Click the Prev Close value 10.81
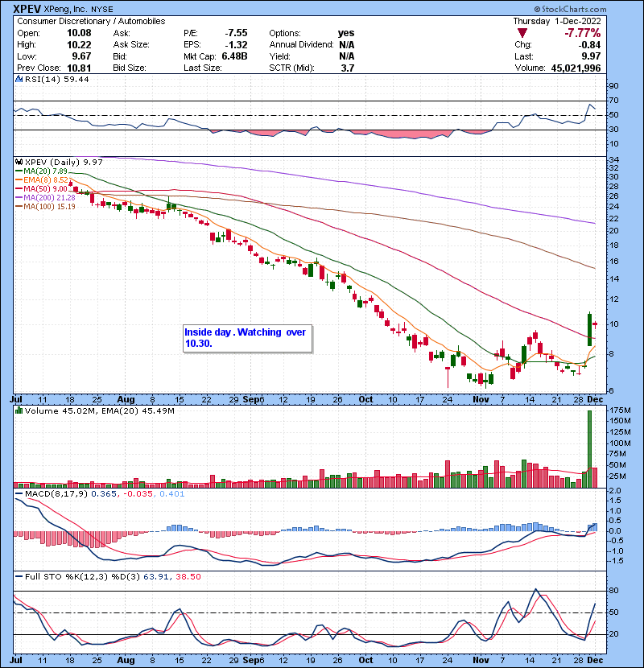The image size is (644, 668). (x=79, y=68)
